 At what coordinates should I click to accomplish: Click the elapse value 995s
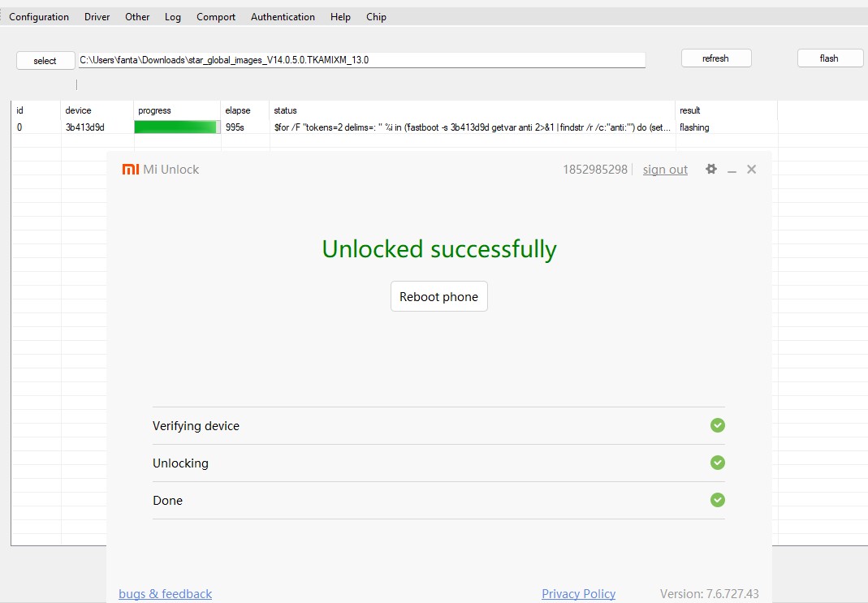(235, 127)
